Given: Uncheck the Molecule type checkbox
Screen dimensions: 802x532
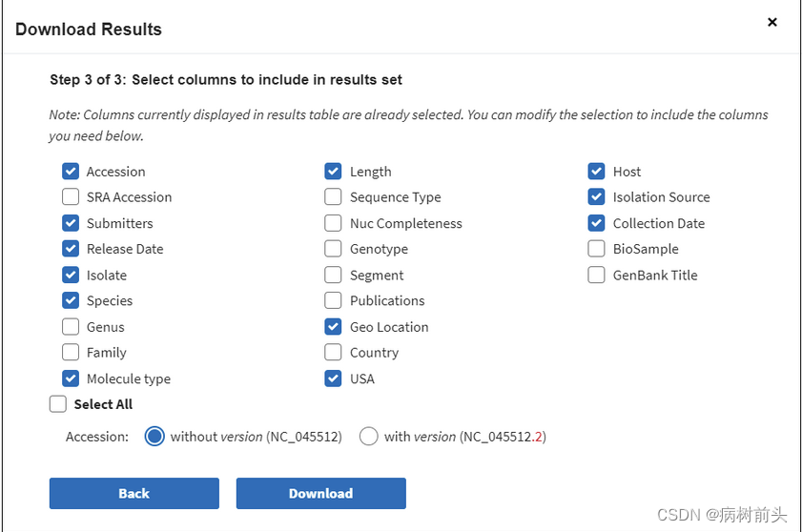Looking at the screenshot, I should (x=71, y=379).
